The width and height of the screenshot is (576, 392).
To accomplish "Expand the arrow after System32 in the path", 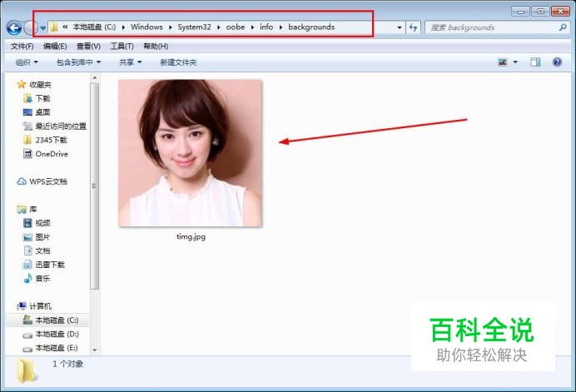I will (219, 27).
